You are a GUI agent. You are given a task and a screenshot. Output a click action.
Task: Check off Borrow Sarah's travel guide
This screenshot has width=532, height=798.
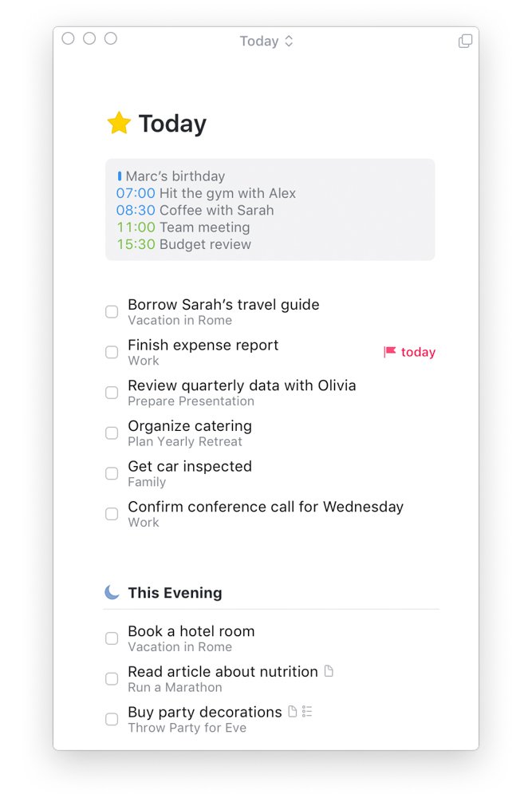coord(112,312)
